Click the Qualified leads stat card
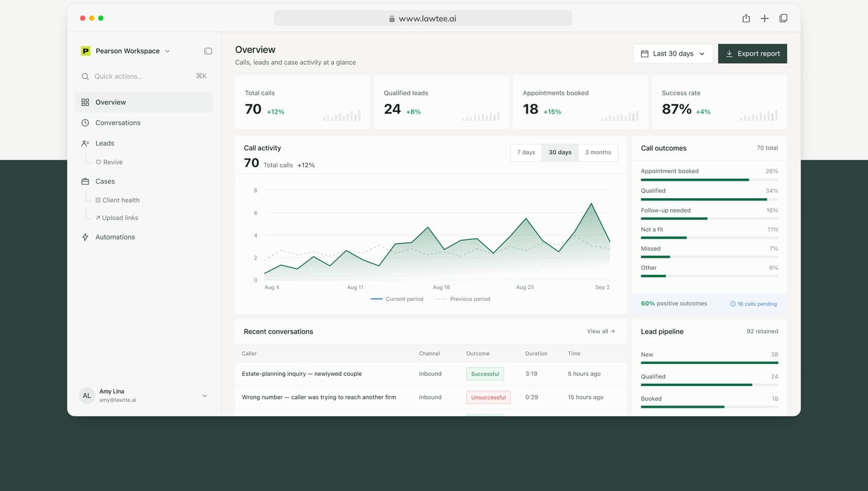 coord(442,102)
